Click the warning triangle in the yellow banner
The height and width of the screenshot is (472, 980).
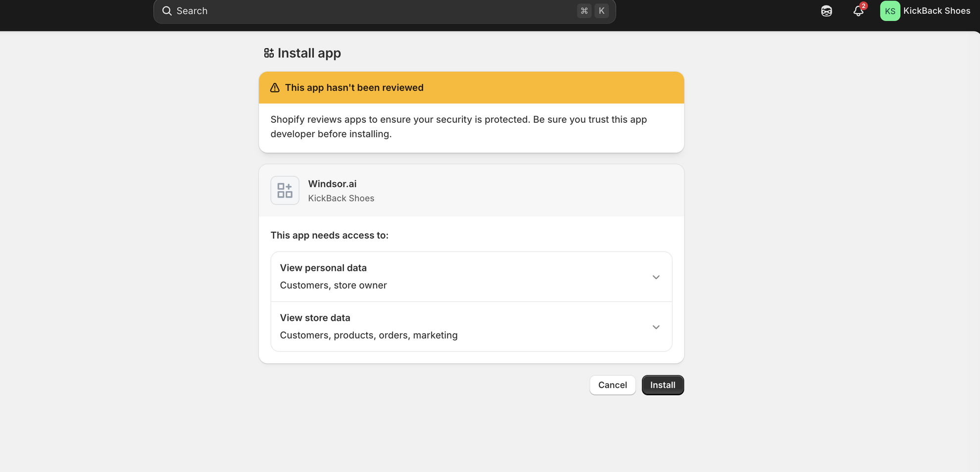coord(275,87)
